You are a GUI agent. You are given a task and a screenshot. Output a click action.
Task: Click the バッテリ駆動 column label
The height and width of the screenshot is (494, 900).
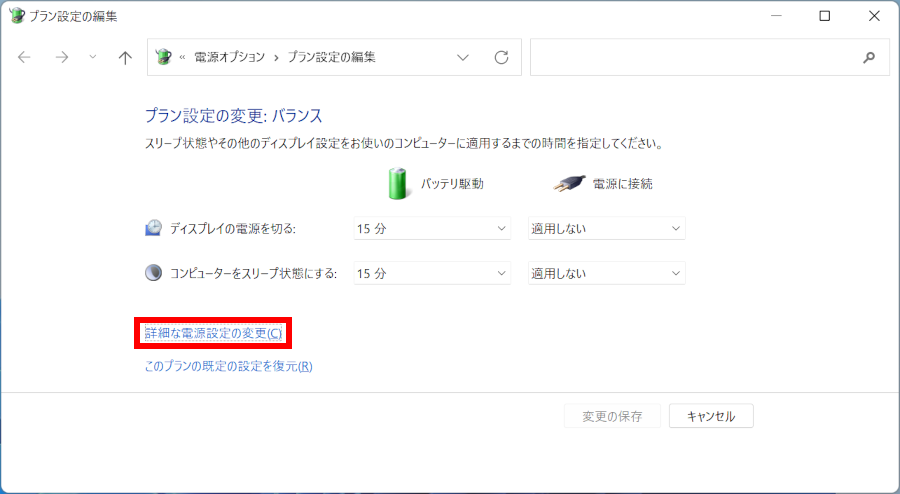click(452, 184)
